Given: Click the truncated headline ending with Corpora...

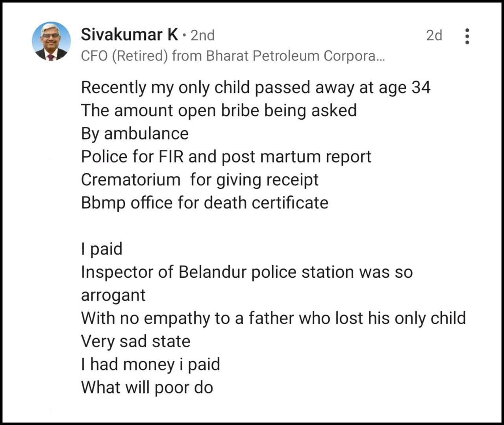Looking at the screenshot, I should (x=232, y=56).
